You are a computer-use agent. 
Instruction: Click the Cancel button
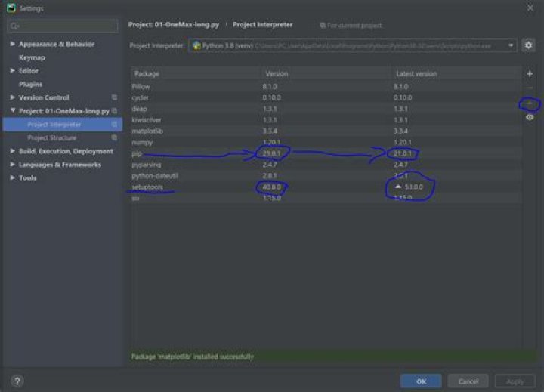(x=468, y=381)
